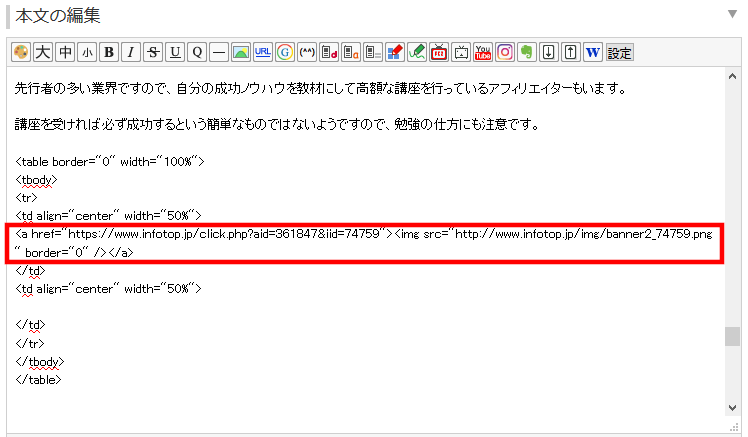
Task: Click the outlined TV face icon
Action: click(461, 52)
